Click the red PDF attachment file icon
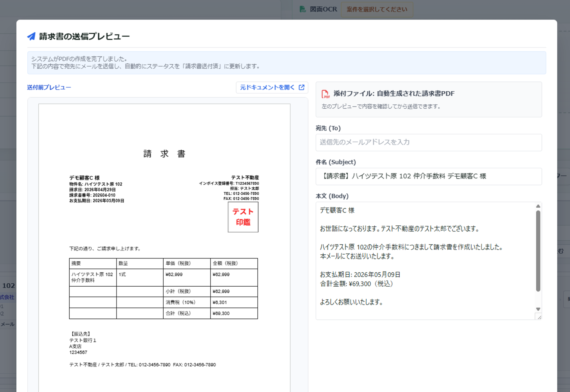570x392 pixels. (x=325, y=94)
